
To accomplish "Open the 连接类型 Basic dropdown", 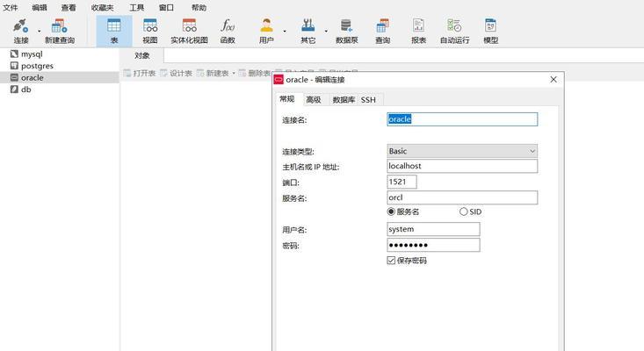I will [x=462, y=151].
